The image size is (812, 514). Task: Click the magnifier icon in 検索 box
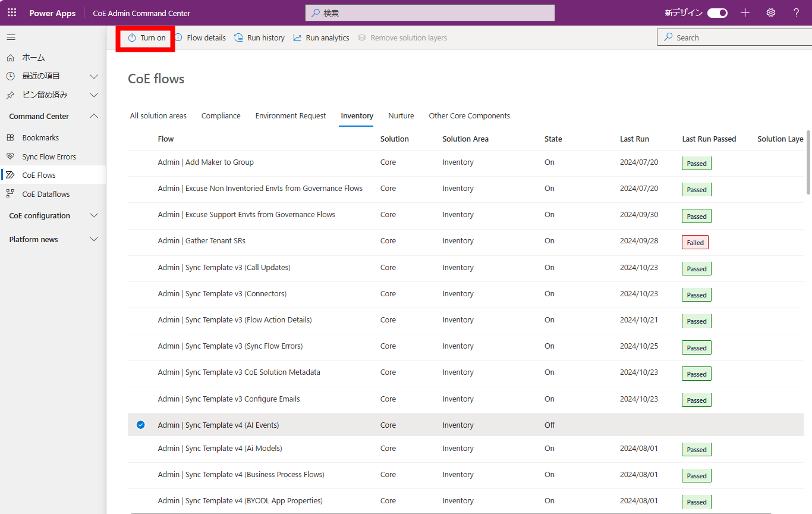coord(316,12)
